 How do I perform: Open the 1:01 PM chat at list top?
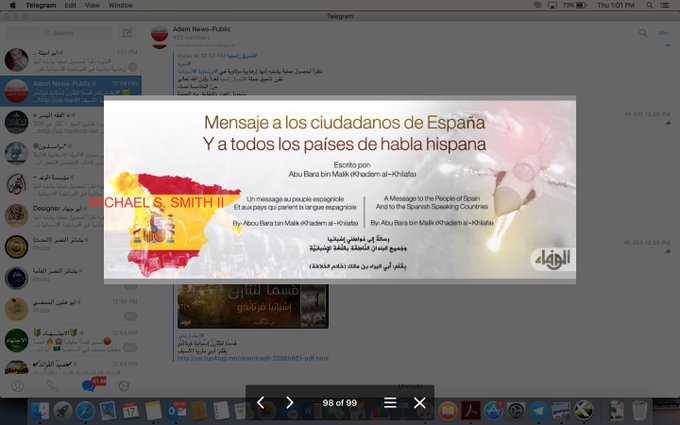click(71, 60)
